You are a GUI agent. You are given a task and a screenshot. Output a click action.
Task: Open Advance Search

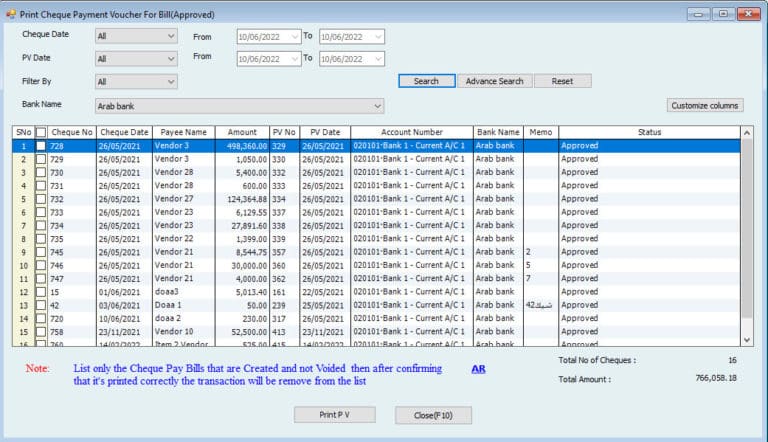[494, 81]
